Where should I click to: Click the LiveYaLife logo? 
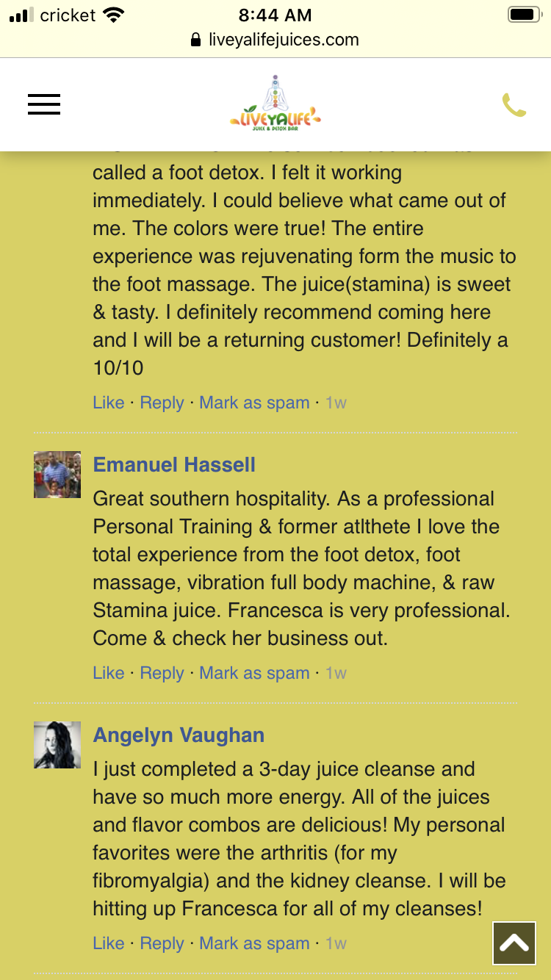[x=275, y=104]
